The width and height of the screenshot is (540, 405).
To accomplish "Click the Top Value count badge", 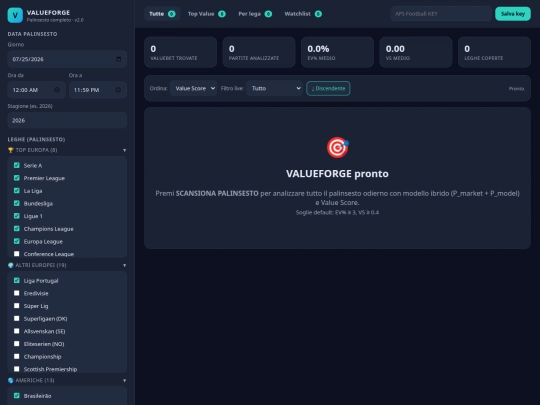I will [x=222, y=14].
